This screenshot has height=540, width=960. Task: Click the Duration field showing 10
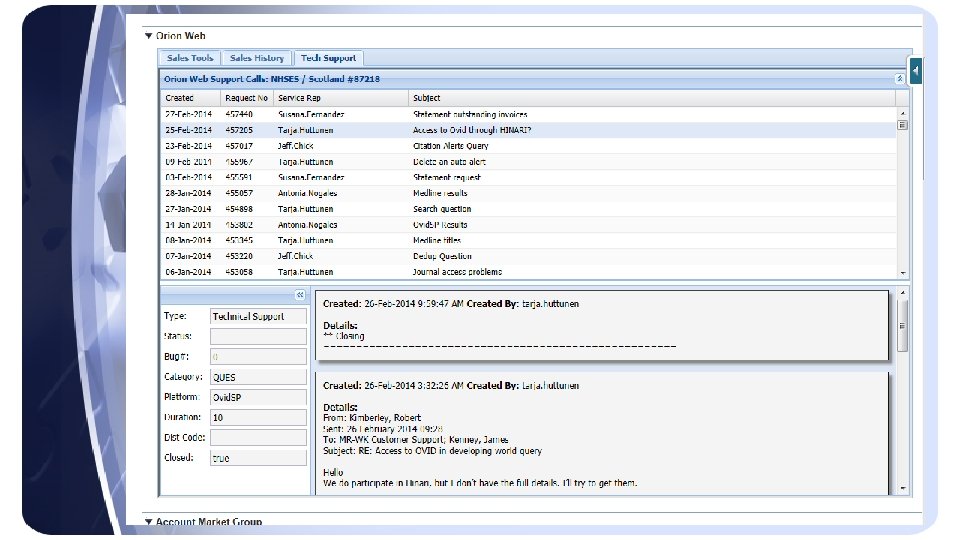pos(258,417)
